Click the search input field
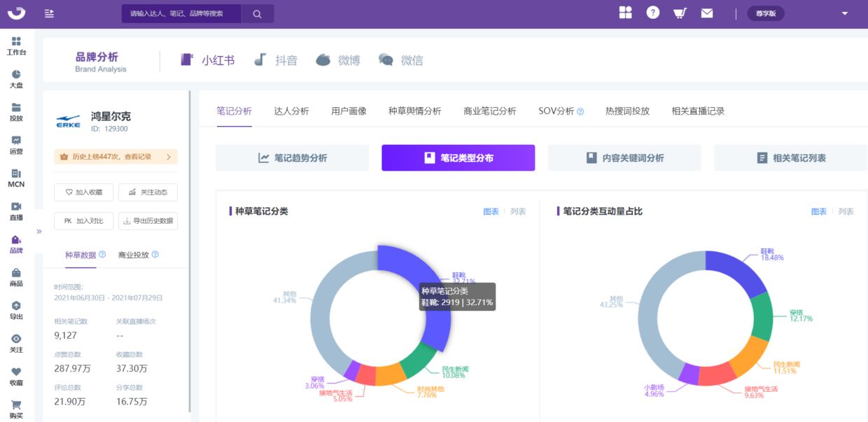 coord(181,14)
